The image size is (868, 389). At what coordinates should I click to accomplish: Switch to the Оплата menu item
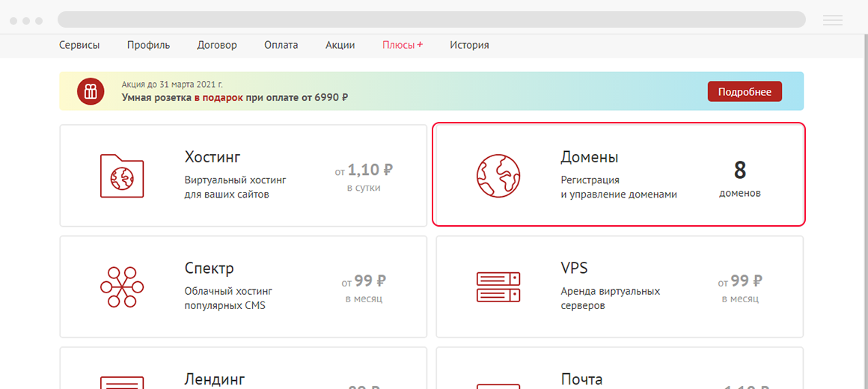tap(281, 46)
